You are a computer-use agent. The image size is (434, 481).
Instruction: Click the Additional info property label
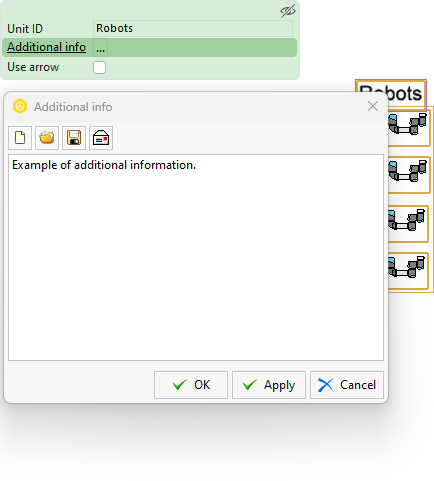(46, 47)
